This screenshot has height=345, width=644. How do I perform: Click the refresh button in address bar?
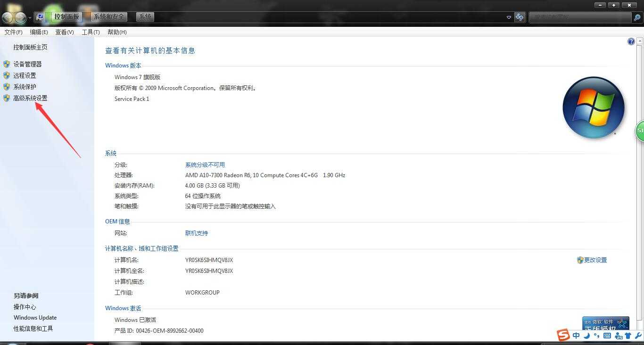[x=520, y=17]
